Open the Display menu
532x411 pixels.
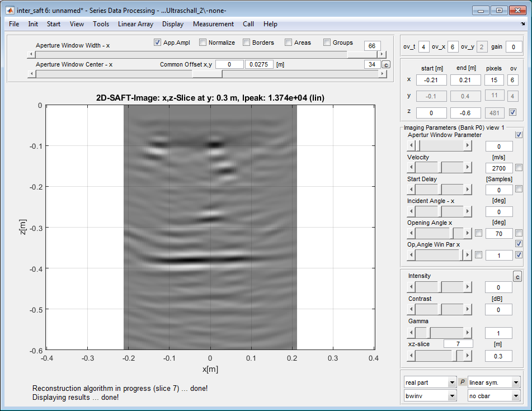(x=173, y=24)
